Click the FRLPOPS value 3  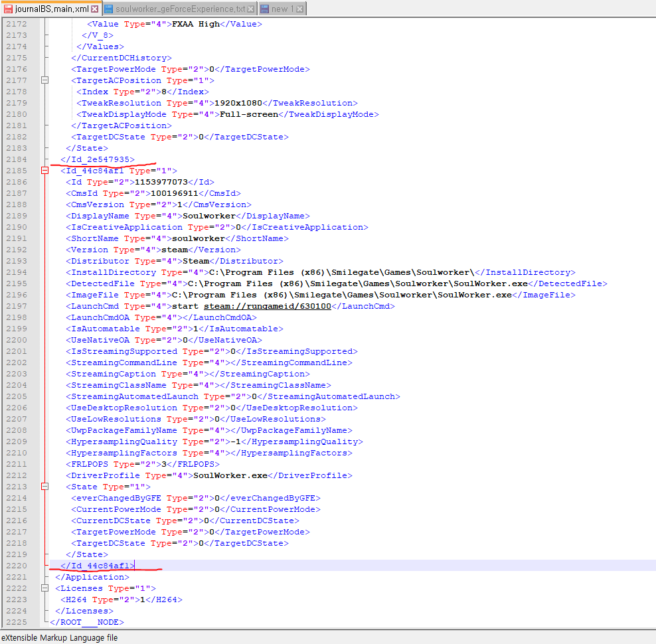click(164, 464)
